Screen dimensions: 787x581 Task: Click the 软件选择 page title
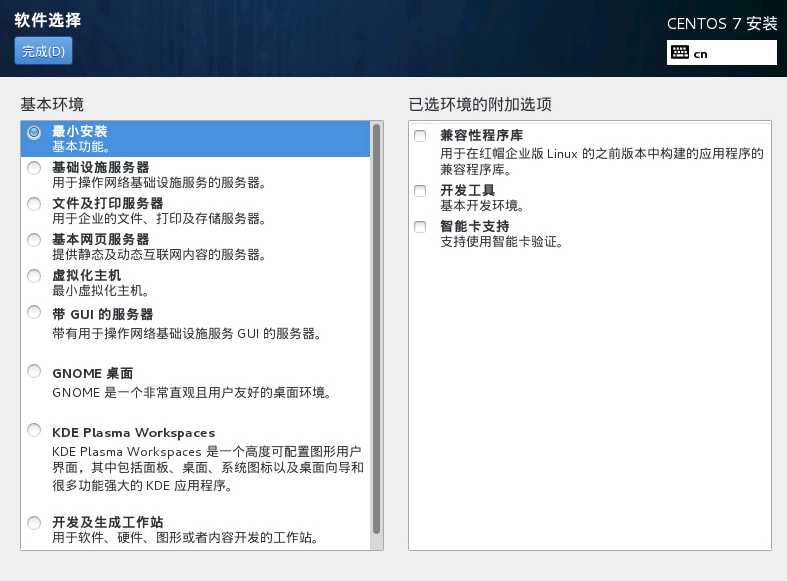click(48, 20)
